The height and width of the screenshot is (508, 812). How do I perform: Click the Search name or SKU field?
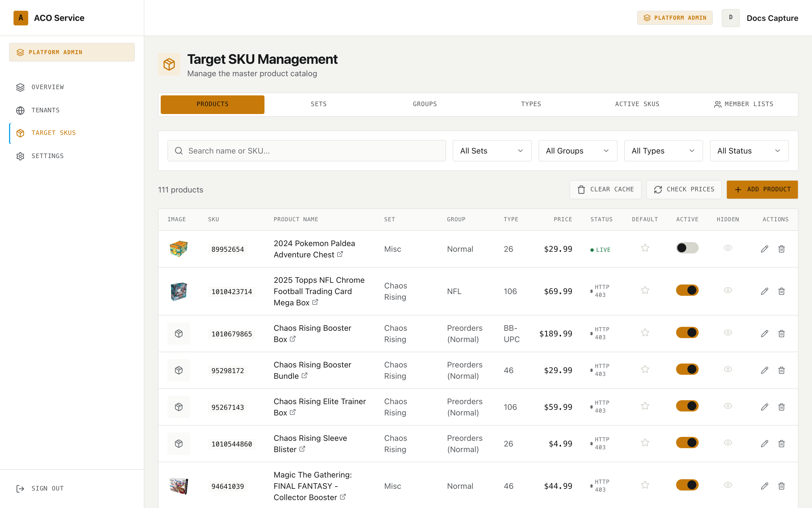tap(306, 151)
